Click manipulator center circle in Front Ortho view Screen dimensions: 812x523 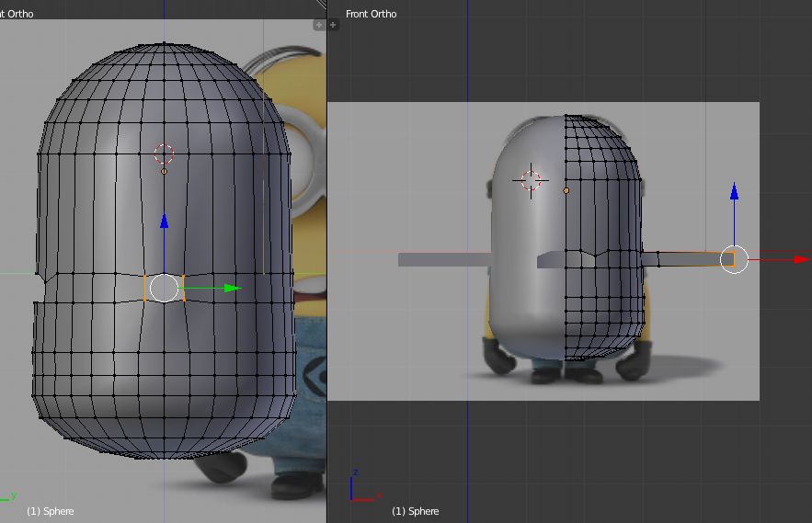(x=735, y=259)
